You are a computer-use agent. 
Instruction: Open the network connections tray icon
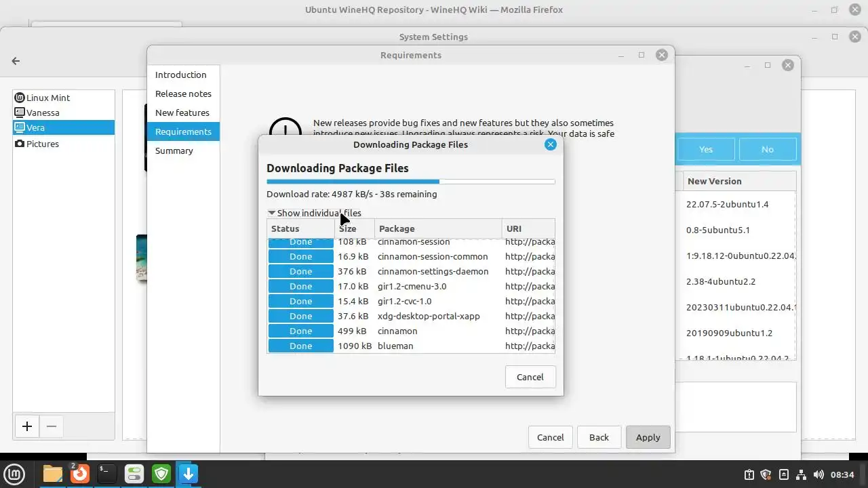point(801,474)
